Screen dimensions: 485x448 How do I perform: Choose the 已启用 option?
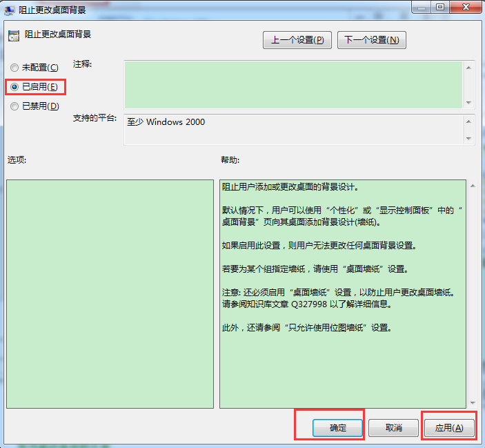(x=14, y=87)
